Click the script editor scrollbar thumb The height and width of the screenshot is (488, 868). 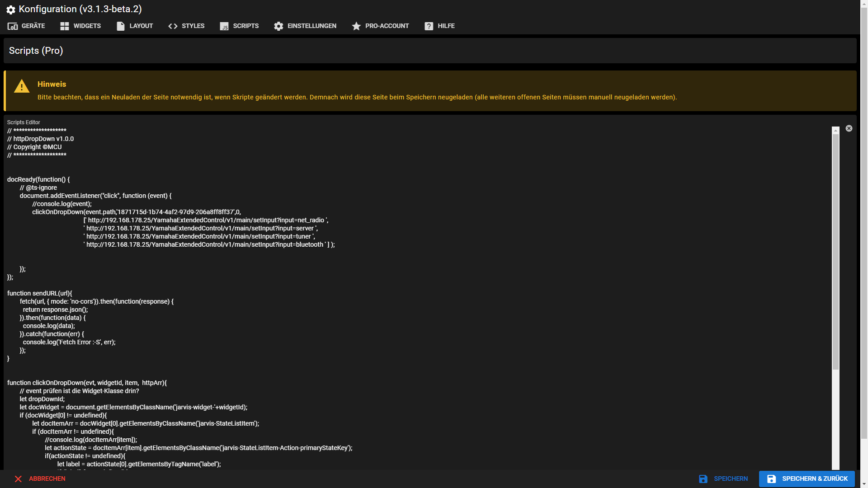coord(835,252)
